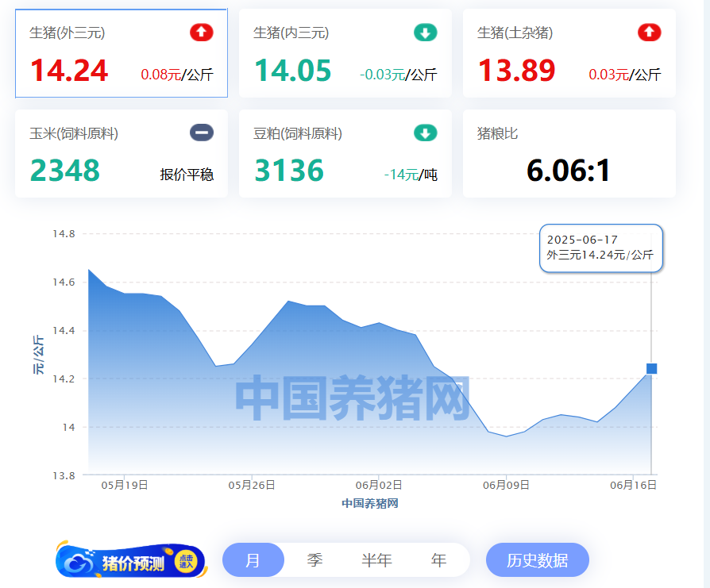Viewport: 710px width, 588px height.
Task: Click green down arrow on 生猪(内三元) card
Action: (x=425, y=33)
